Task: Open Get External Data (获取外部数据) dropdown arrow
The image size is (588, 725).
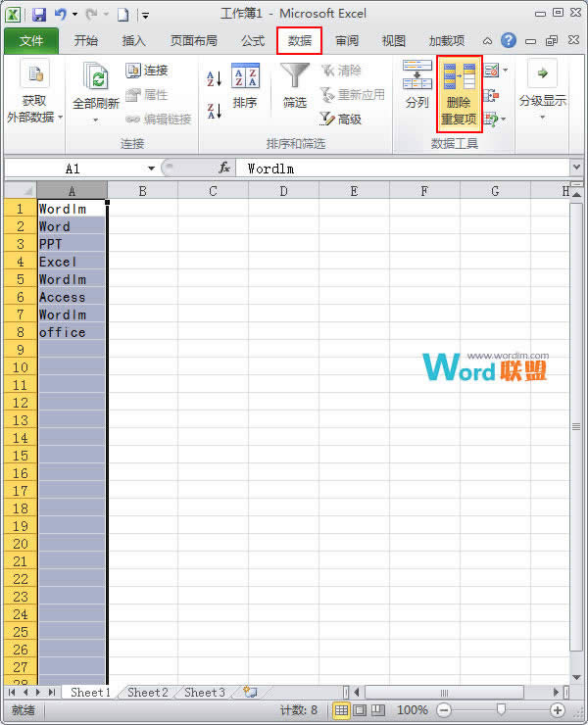Action: [60, 118]
